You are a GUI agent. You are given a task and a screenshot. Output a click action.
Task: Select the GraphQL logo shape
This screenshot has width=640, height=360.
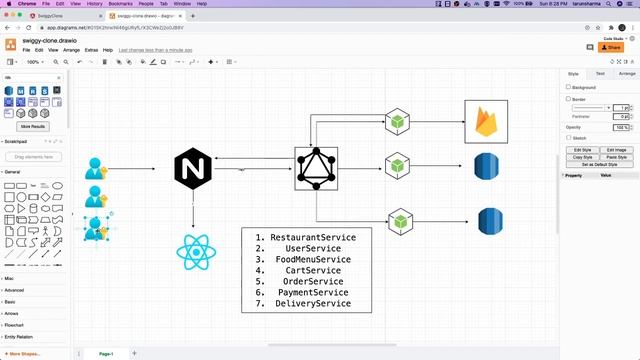[x=316, y=169]
